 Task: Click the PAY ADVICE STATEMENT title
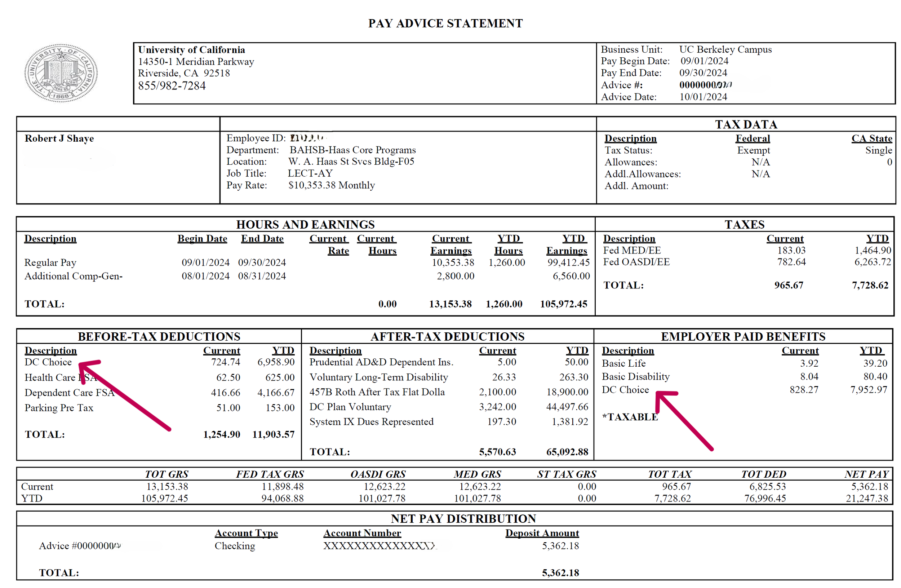click(445, 23)
